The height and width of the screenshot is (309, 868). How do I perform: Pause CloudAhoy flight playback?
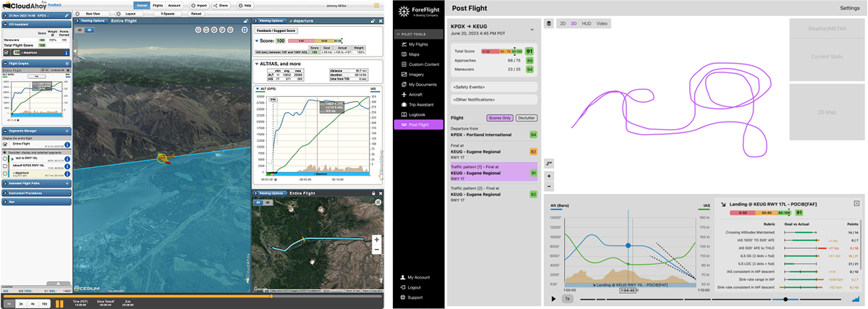click(60, 303)
